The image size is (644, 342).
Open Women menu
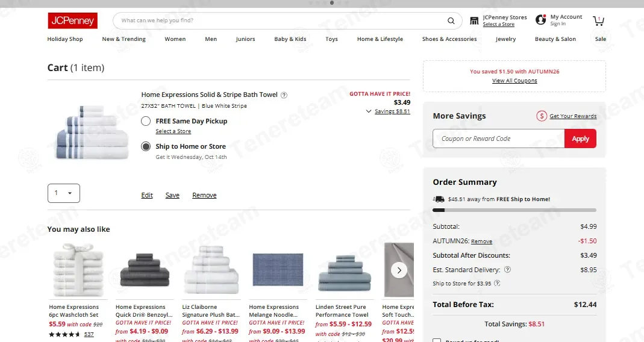click(175, 39)
